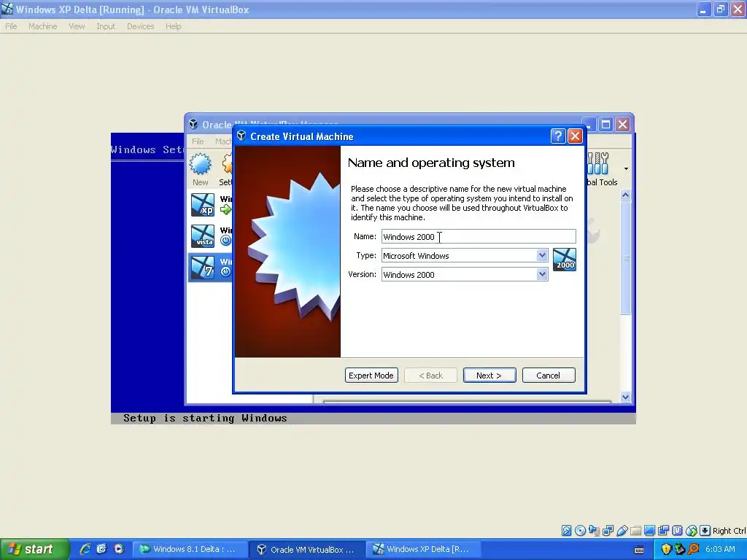The height and width of the screenshot is (560, 747).
Task: Open the File menu in VirtualBox Manager
Action: point(198,141)
